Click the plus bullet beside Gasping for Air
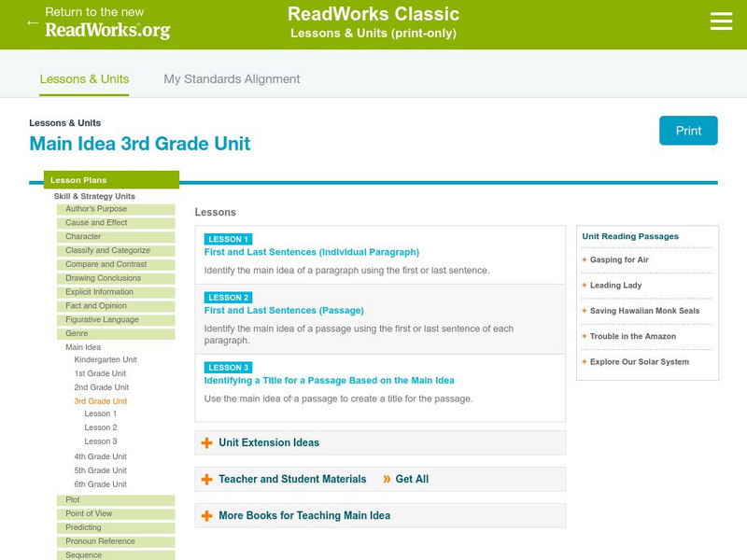747x560 pixels. pos(585,259)
